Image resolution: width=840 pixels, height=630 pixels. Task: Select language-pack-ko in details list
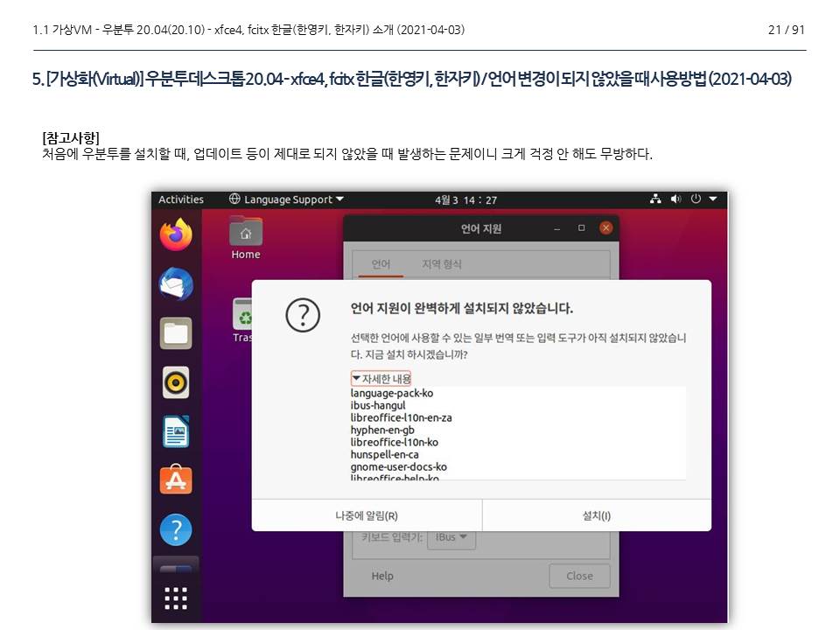[x=392, y=393]
